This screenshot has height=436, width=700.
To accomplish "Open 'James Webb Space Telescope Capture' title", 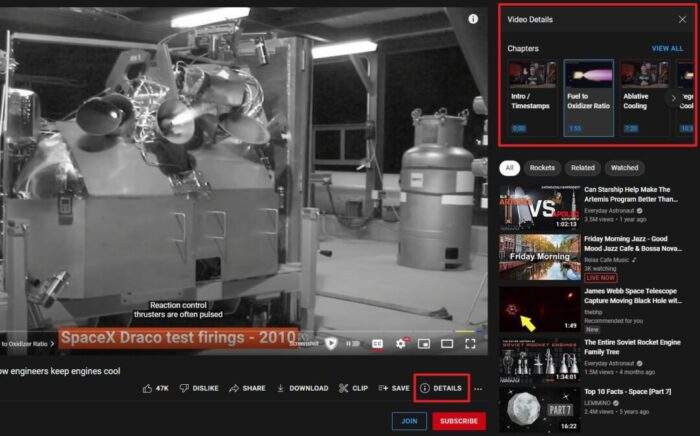I will pos(633,295).
